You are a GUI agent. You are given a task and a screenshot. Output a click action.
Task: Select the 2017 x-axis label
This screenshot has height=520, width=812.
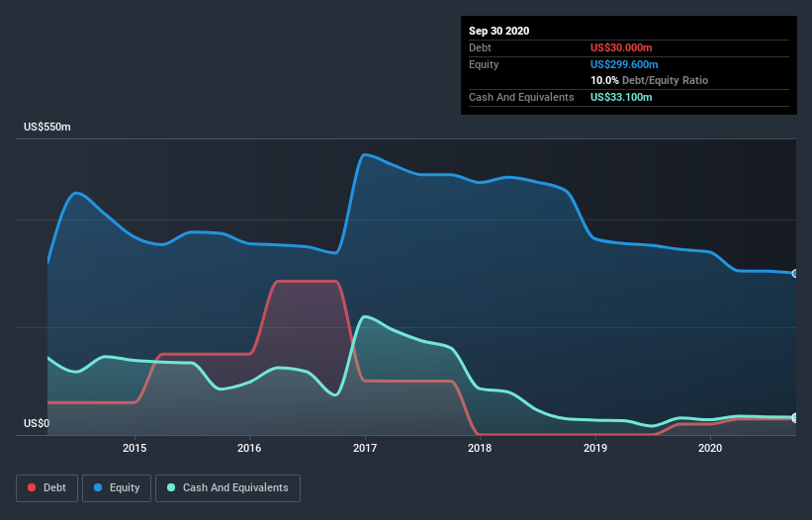tap(365, 448)
